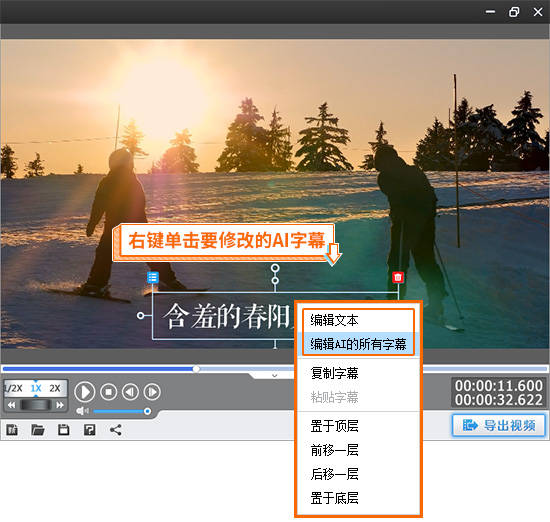The image size is (550, 522).
Task: Choose 复制字幕 from context menu
Action: pos(358,373)
